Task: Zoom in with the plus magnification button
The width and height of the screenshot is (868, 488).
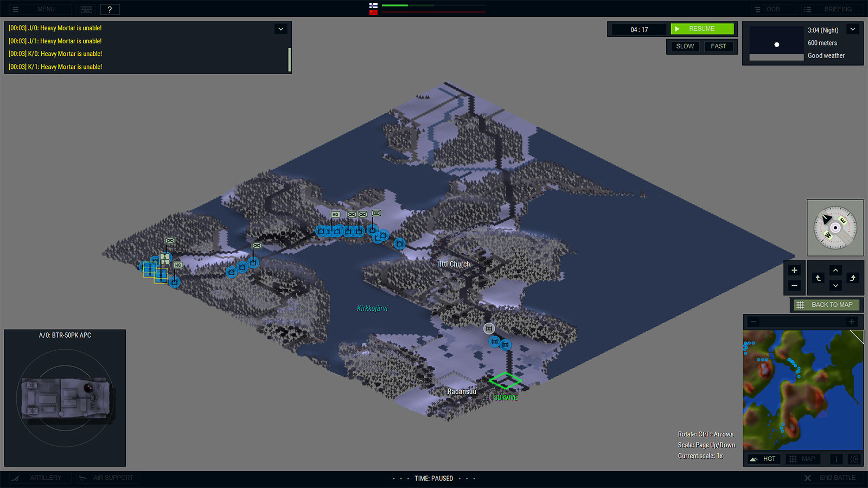Action: [794, 269]
